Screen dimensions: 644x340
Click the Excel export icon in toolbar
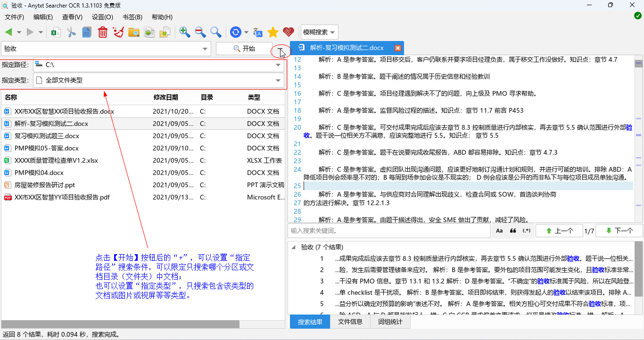[x=56, y=32]
